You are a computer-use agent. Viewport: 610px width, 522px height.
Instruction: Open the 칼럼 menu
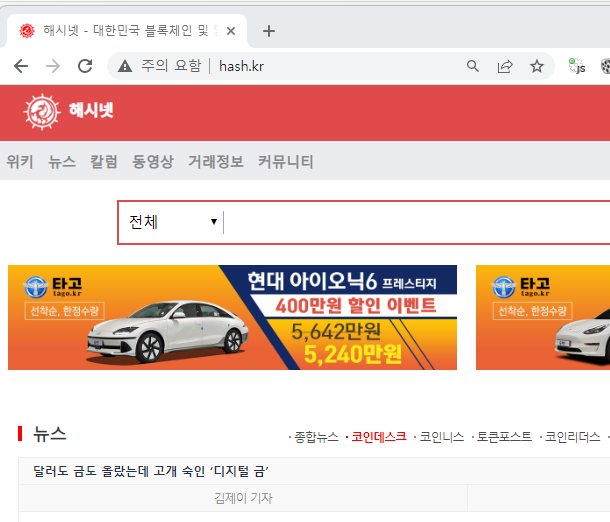(104, 161)
